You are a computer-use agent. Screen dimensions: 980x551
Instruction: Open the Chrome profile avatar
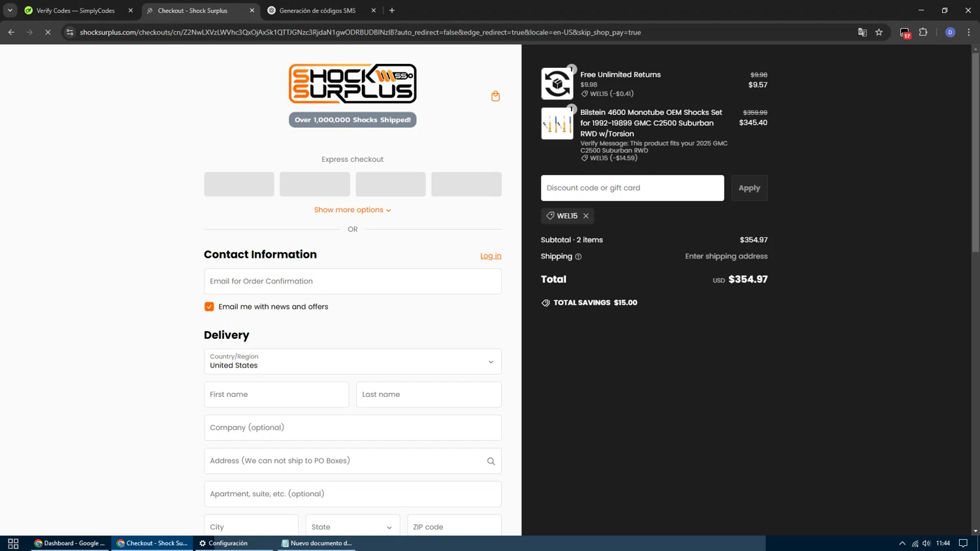(951, 32)
